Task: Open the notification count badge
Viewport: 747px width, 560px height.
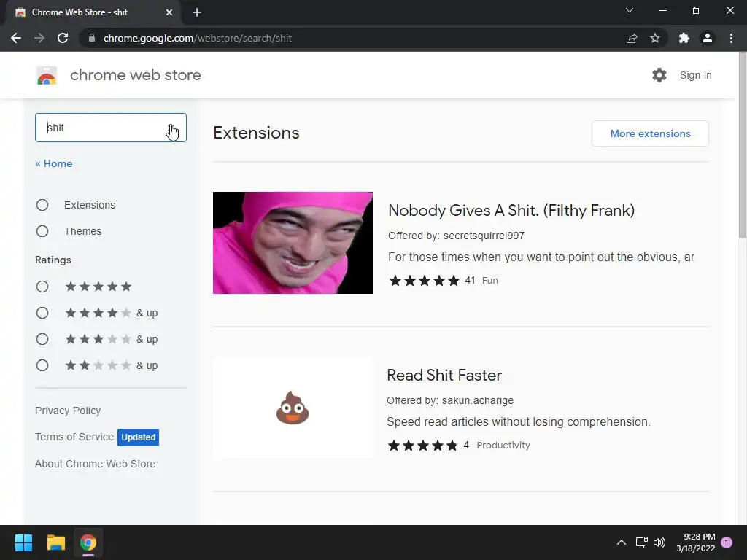Action: (x=727, y=542)
